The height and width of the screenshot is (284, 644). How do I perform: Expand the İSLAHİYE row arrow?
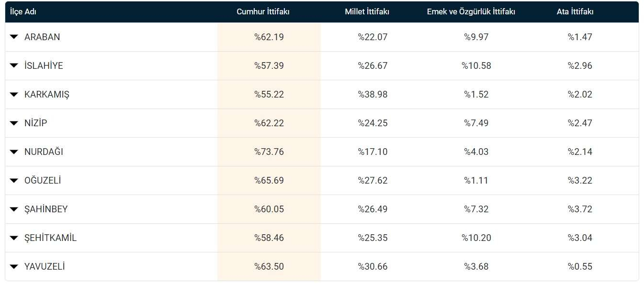click(x=14, y=66)
